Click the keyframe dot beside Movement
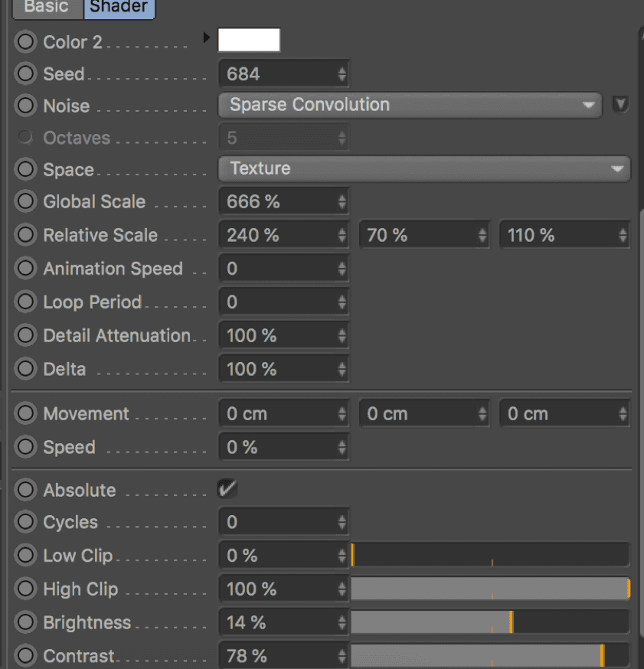 [x=26, y=413]
